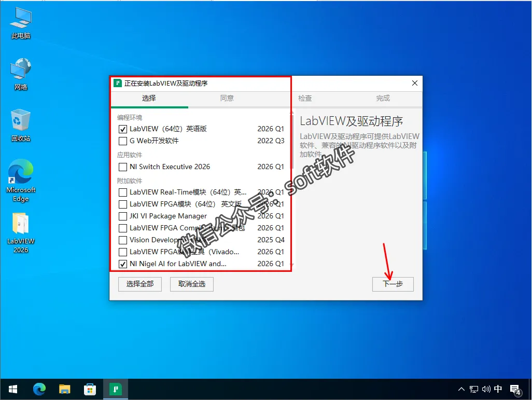Open Microsoft Edge desktop shortcut

click(x=21, y=181)
